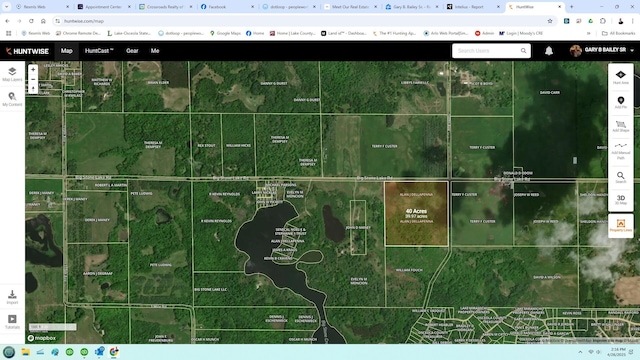The height and width of the screenshot is (360, 640).
Task: Open the map Search tool
Action: coord(620,178)
